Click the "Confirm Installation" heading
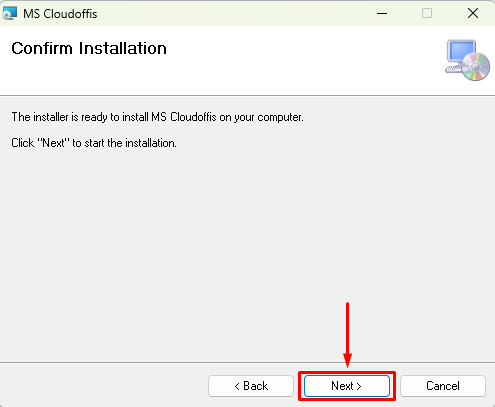Viewport: 495px width, 407px height. 89,48
